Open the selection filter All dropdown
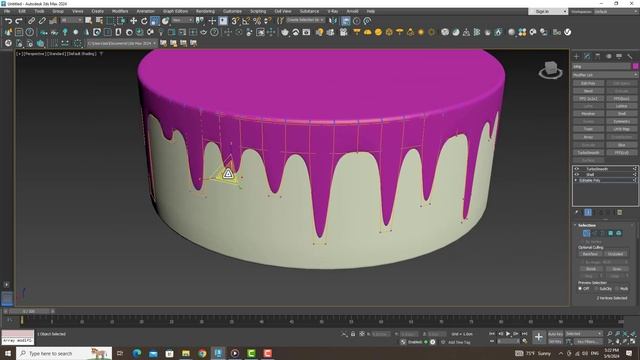The width and height of the screenshot is (640, 360). [x=71, y=20]
